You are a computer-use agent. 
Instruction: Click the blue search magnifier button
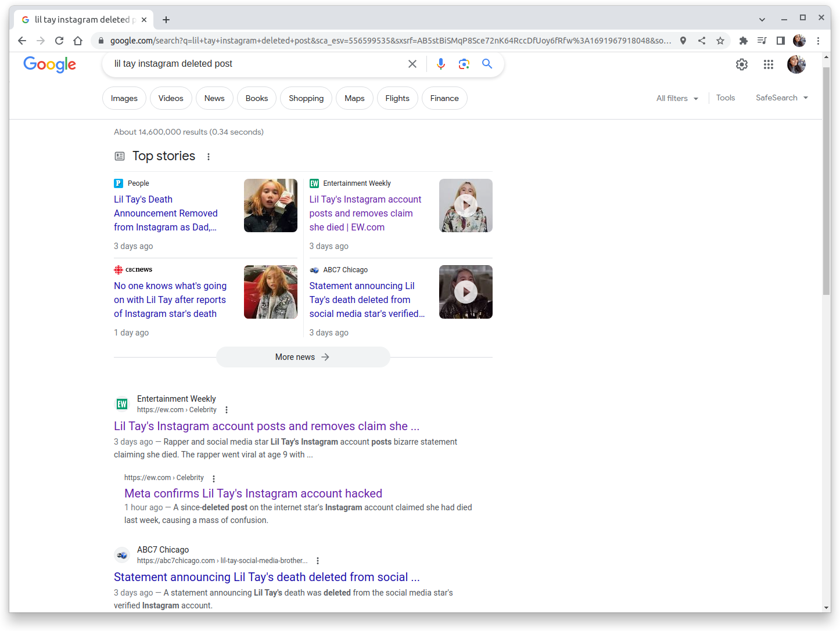coord(487,64)
